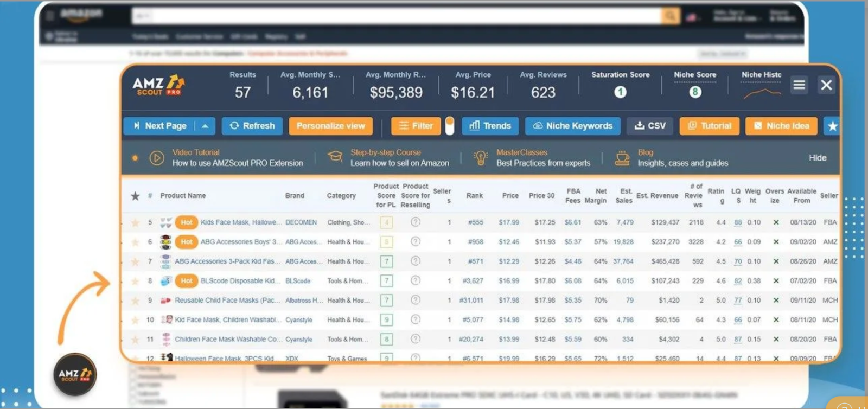Star the ABG Accessories 3-Pack row
The height and width of the screenshot is (409, 868).
[x=135, y=261]
